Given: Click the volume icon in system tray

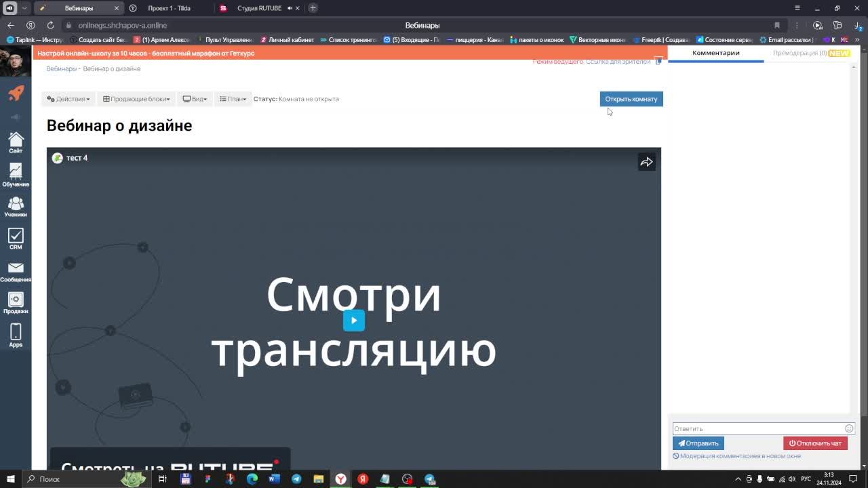Looking at the screenshot, I should 791,479.
